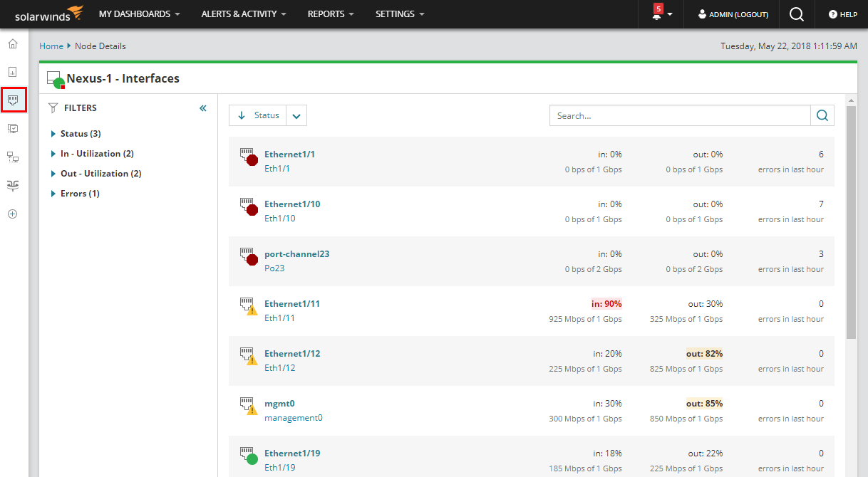
Task: Open the notifications bell showing 5 alerts
Action: pos(659,14)
